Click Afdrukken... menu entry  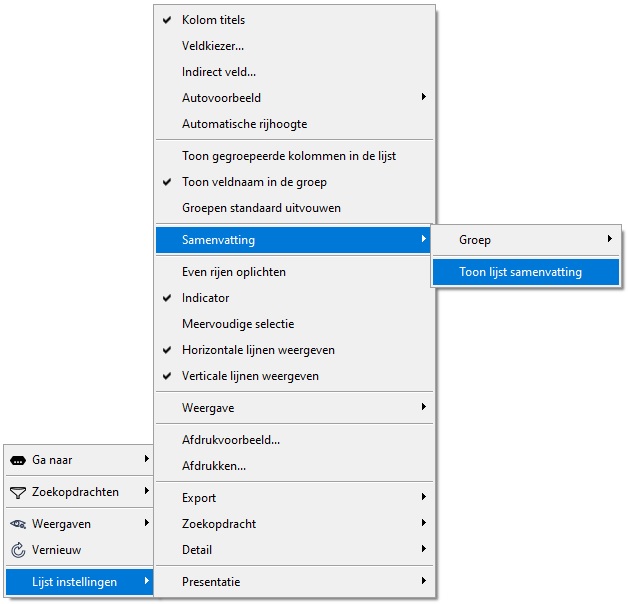point(294,466)
